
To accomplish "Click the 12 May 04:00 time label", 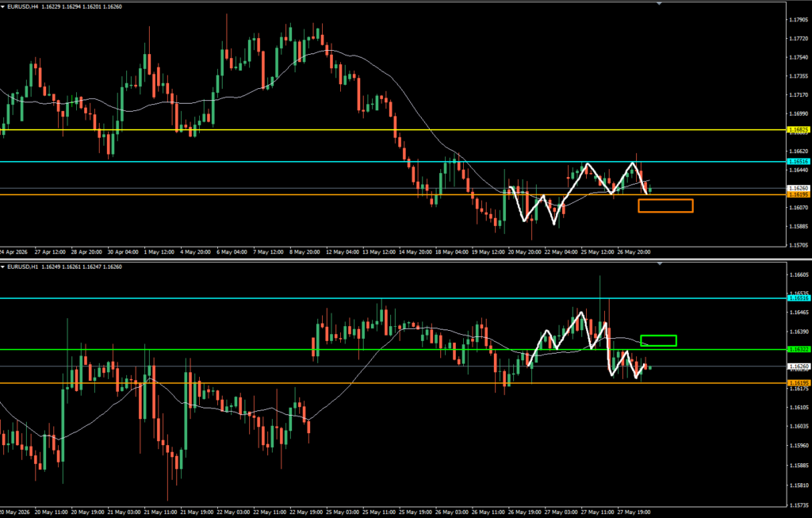I will 343,252.
